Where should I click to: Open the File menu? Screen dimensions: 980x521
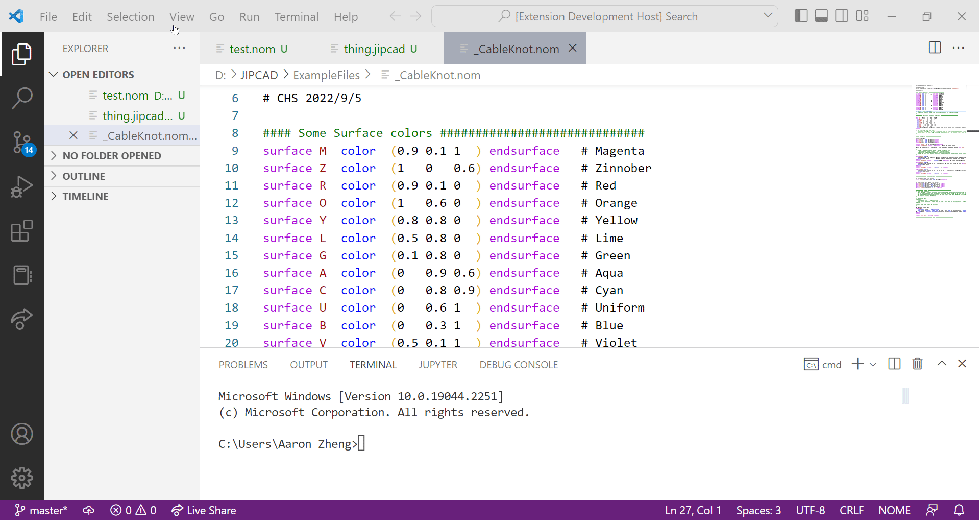pyautogui.click(x=48, y=17)
